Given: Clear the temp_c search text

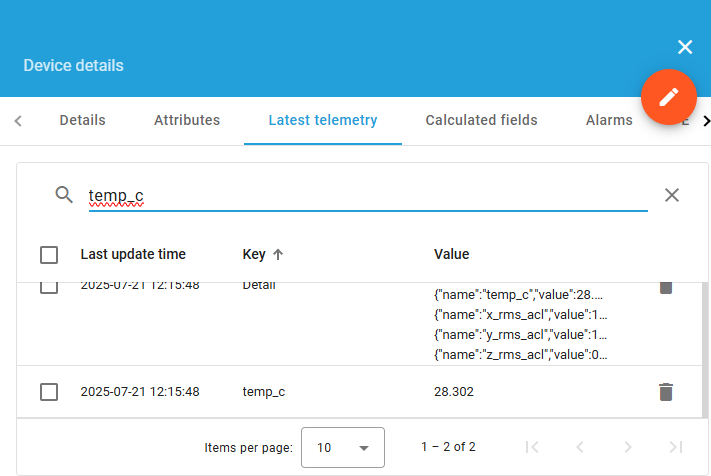Looking at the screenshot, I should click(x=672, y=195).
